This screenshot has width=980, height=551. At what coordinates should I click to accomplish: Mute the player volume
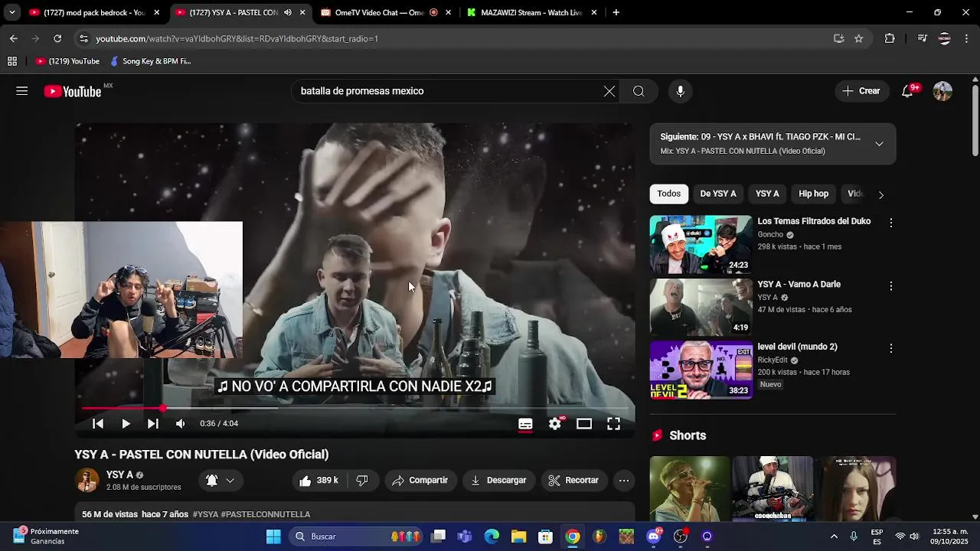(x=180, y=423)
